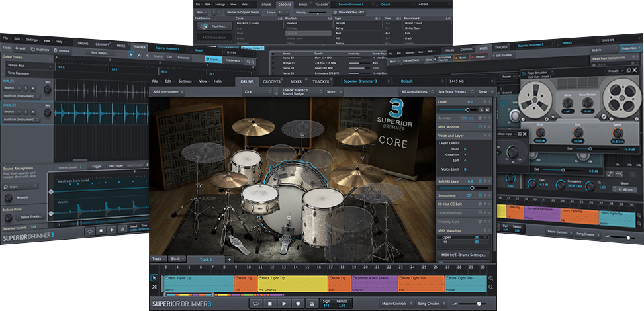Image resolution: width=644 pixels, height=311 pixels.
Task: Click the yellow Pre Chorus song block
Action: [x=293, y=284]
